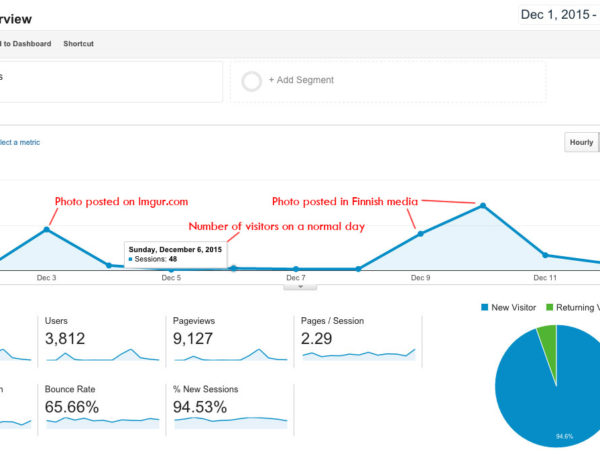The width and height of the screenshot is (600, 460).
Task: Click the Shortcut button
Action: tap(78, 44)
